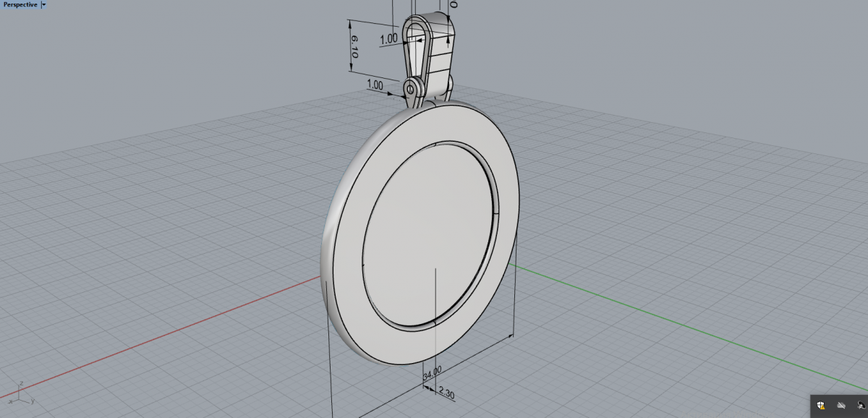Viewport: 868px width, 418px height.
Task: Open the Perspective viewport dropdown arrow
Action: click(44, 4)
